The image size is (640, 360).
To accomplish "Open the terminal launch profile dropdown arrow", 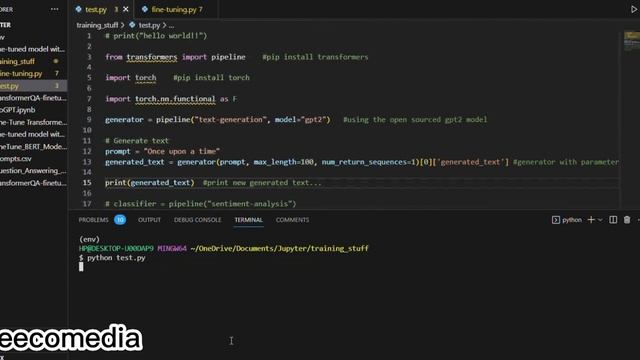I will (600, 220).
